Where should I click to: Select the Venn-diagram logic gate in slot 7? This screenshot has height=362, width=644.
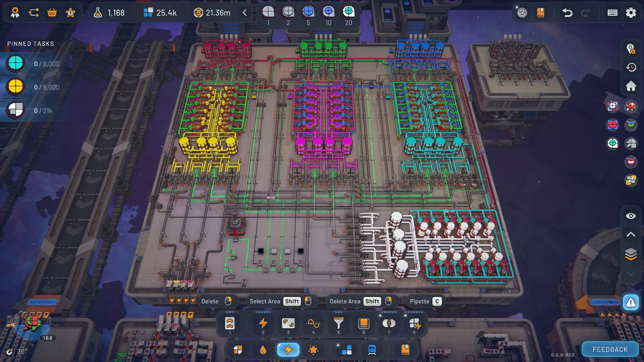tap(389, 324)
